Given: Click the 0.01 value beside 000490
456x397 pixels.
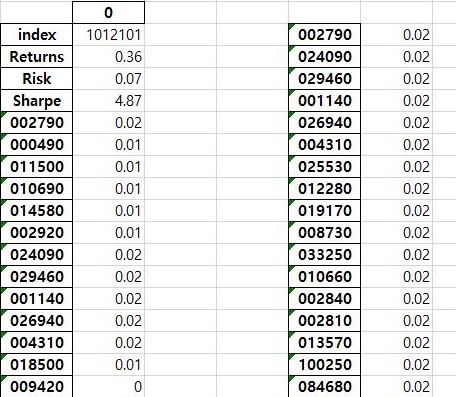Looking at the screenshot, I should coord(108,144).
